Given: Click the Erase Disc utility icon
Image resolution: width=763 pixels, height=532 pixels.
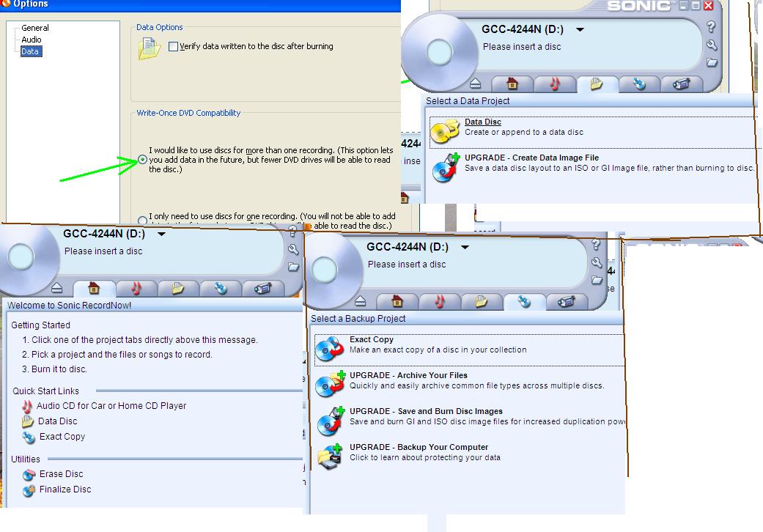Looking at the screenshot, I should 29,474.
